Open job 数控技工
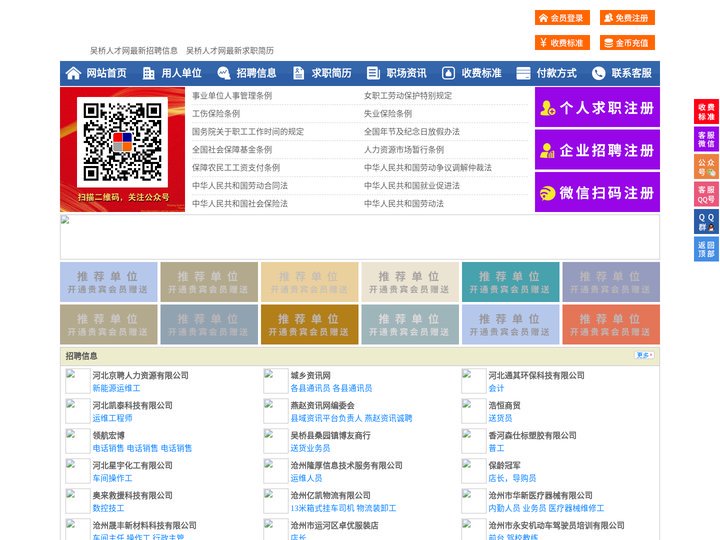Screen dimensions: 720x540 (108, 508)
